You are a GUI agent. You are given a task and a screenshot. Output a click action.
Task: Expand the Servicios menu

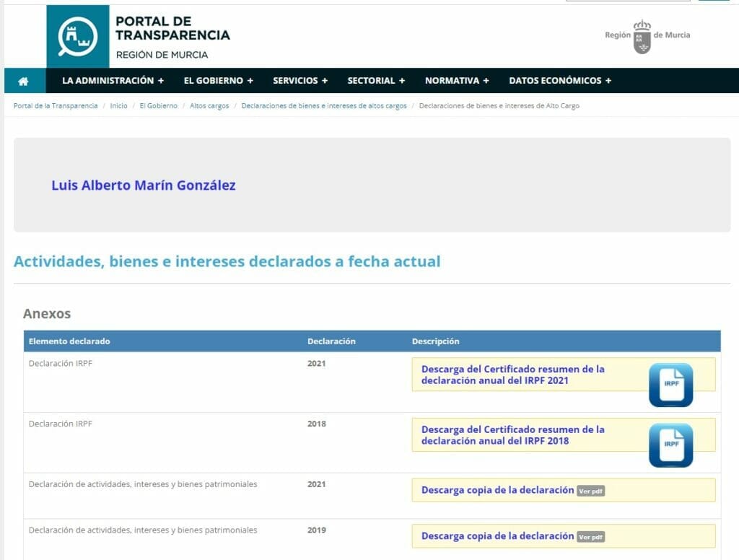300,81
